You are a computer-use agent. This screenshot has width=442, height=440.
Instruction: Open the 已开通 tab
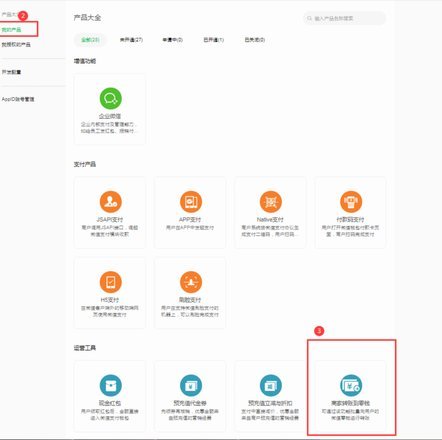pos(214,40)
